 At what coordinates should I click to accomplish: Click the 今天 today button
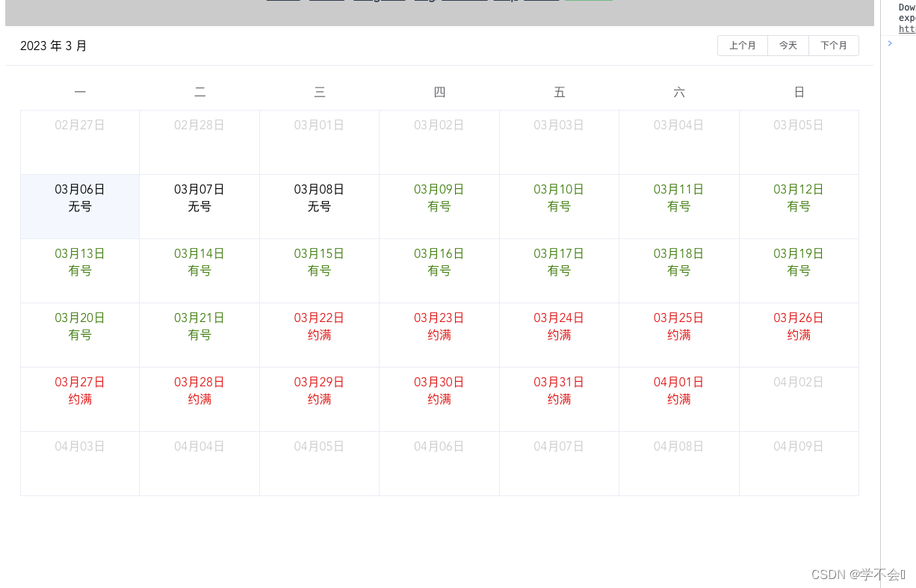[787, 46]
